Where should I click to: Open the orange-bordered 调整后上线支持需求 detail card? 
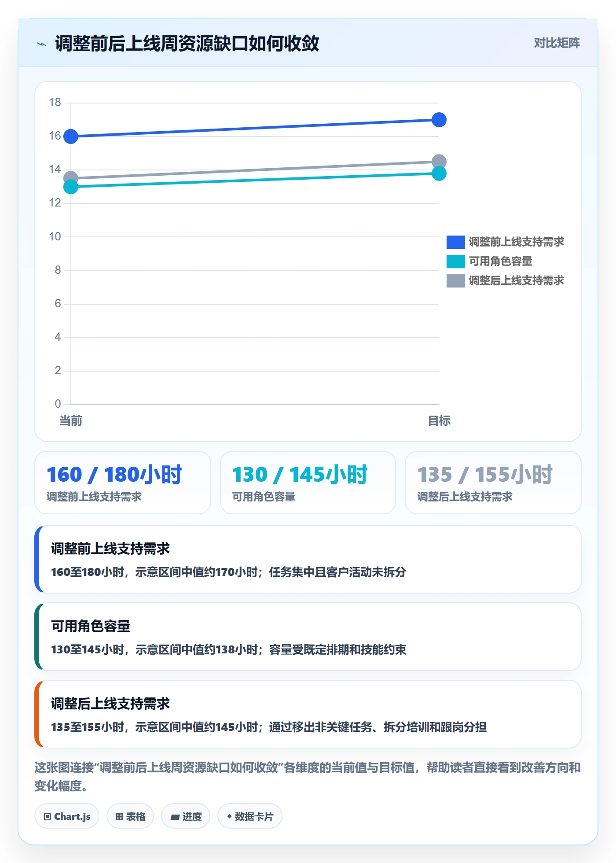(x=308, y=714)
